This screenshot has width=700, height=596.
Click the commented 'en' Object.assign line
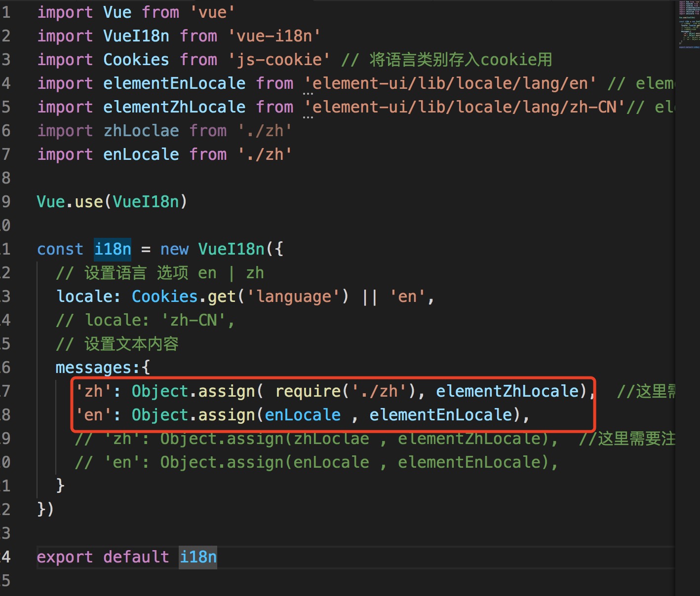pos(316,462)
